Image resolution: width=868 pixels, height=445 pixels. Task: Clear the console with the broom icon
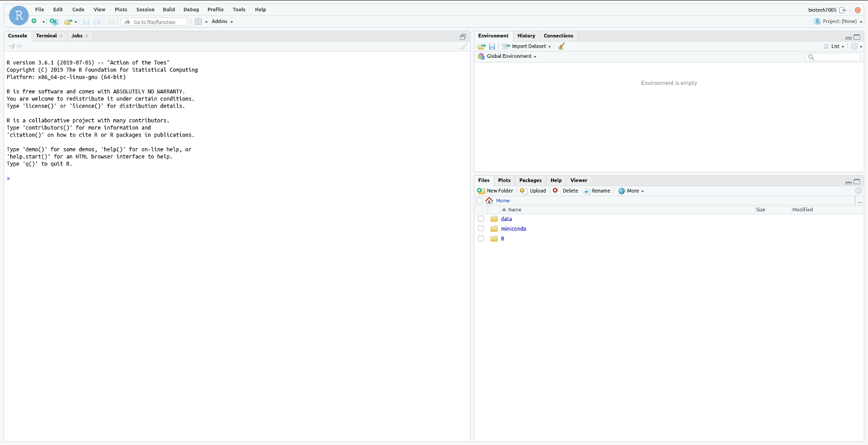463,46
